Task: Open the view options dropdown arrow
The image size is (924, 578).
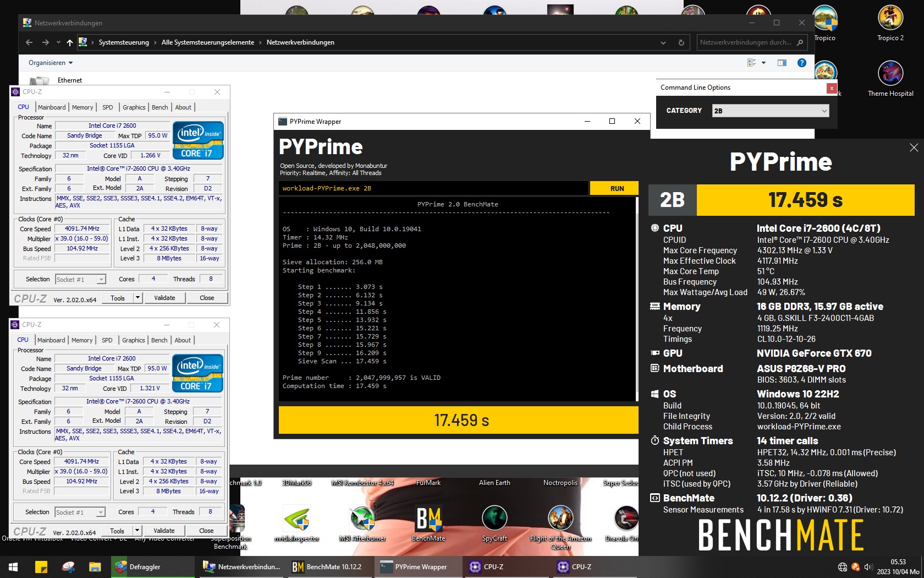Action: (763, 63)
